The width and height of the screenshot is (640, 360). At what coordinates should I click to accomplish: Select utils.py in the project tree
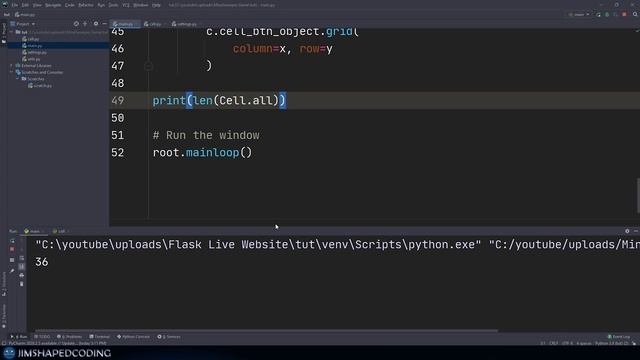(31, 59)
